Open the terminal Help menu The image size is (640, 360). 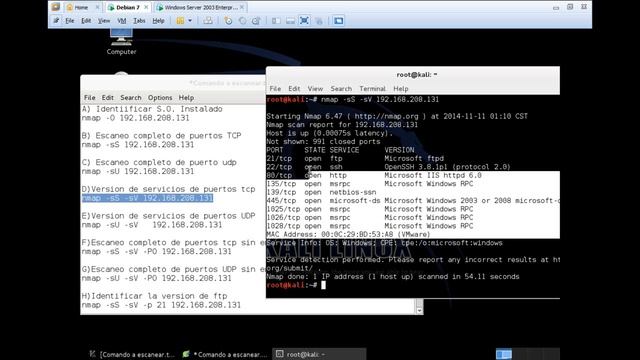(400, 89)
